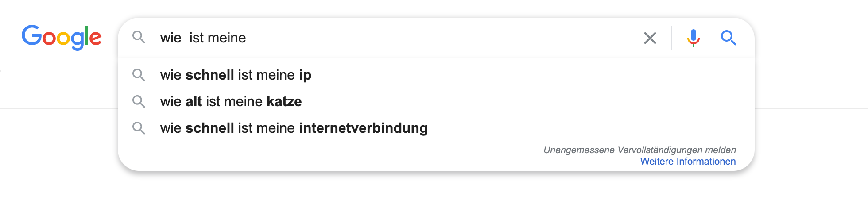This screenshot has height=216, width=868.
Task: Click the empty area of the search field
Action: tap(443, 38)
